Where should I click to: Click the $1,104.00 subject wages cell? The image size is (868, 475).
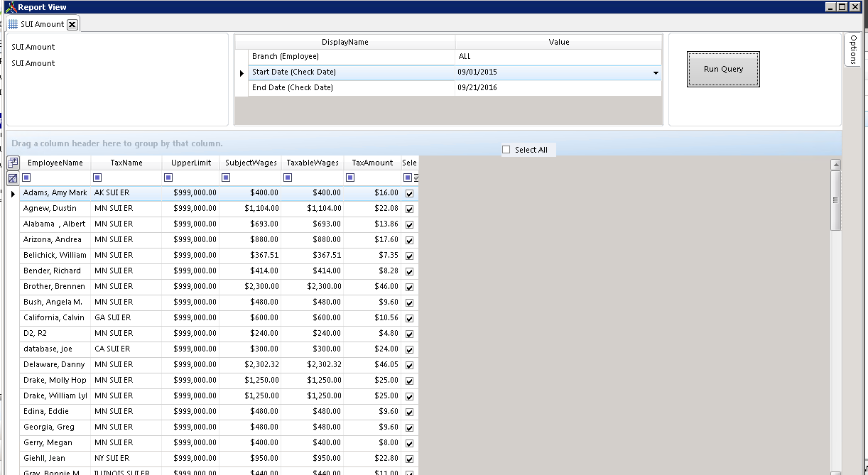click(250, 209)
